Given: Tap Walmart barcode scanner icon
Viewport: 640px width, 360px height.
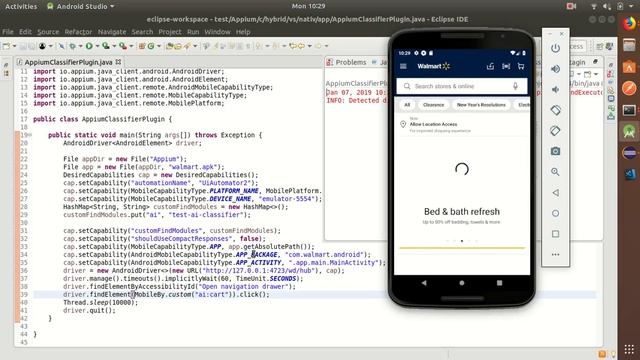Looking at the screenshot, I should click(506, 66).
